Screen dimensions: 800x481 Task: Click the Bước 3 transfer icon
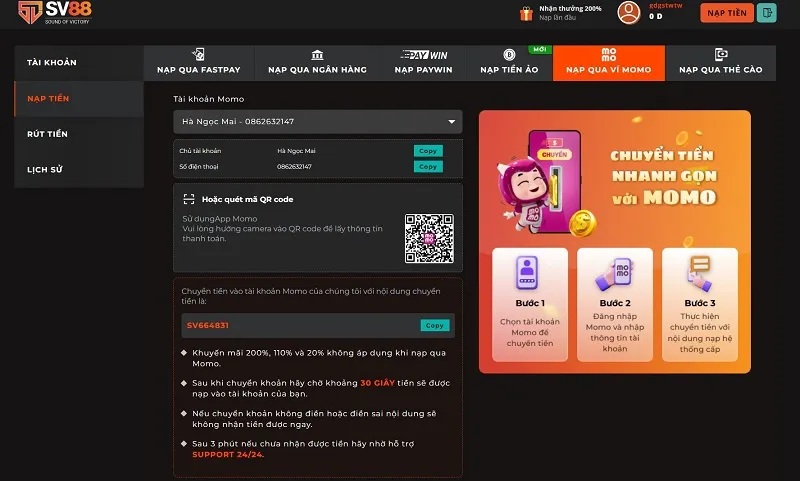click(699, 273)
